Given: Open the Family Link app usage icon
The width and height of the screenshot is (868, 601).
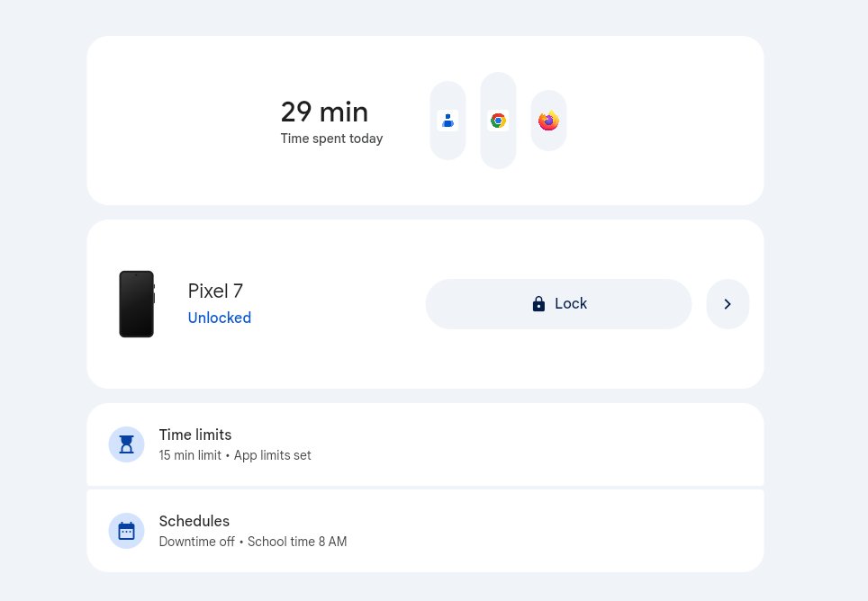Looking at the screenshot, I should click(448, 121).
